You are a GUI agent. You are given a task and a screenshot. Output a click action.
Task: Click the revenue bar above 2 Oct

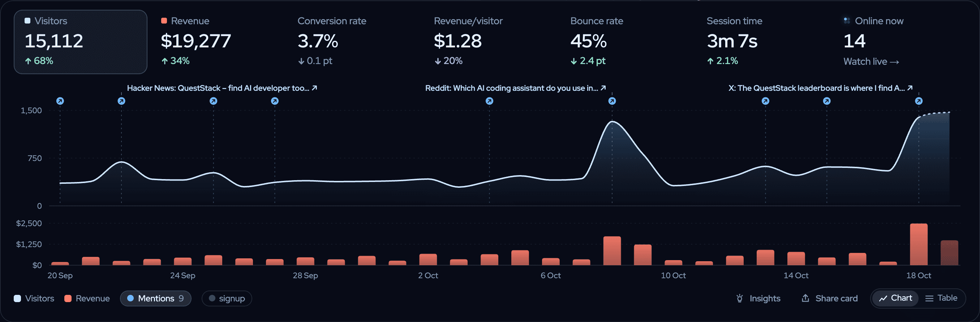(x=428, y=259)
